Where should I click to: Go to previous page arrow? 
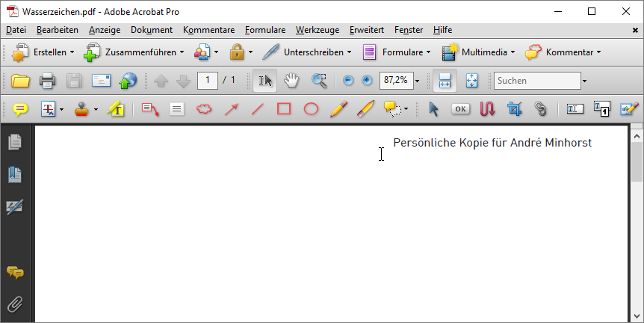coord(161,81)
